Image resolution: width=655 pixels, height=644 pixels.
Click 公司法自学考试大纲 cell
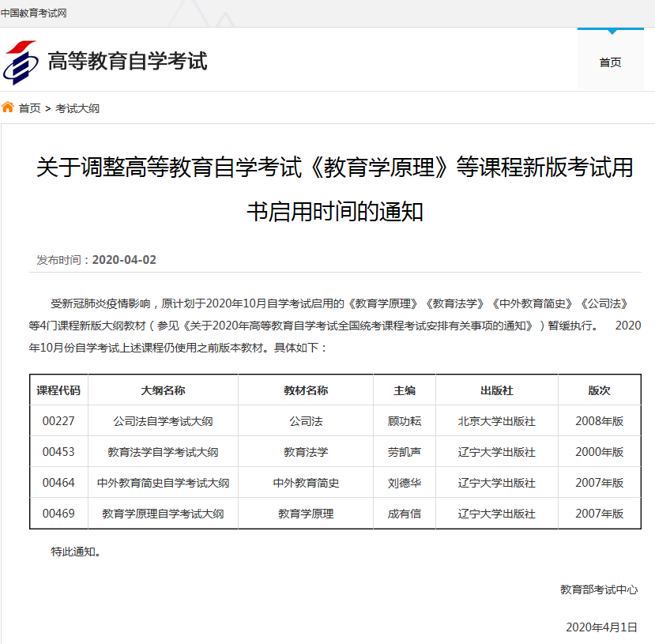163,421
